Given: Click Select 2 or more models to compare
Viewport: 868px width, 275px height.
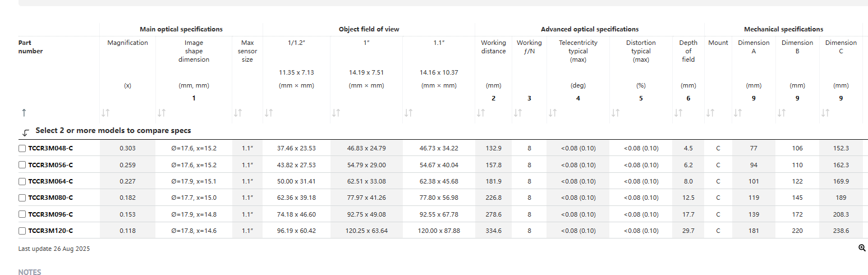Looking at the screenshot, I should click(113, 131).
